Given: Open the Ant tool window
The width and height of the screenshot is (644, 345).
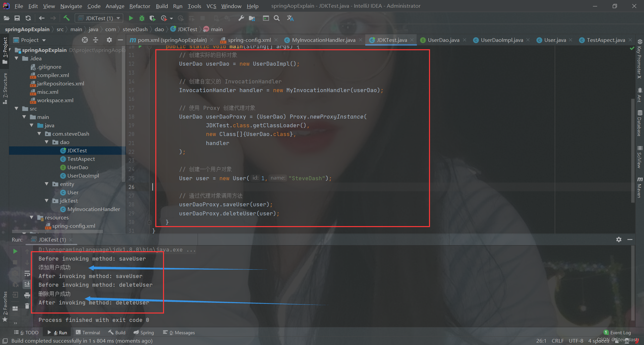Looking at the screenshot, I should point(640,95).
